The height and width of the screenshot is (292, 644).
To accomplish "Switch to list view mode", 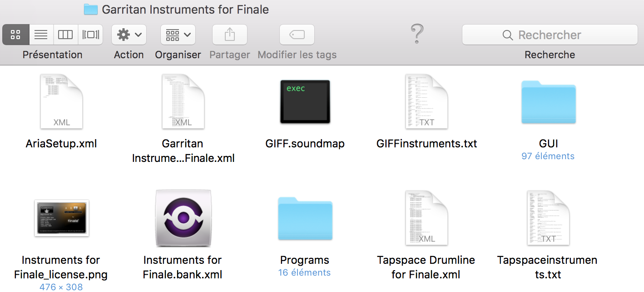I will pos(41,35).
